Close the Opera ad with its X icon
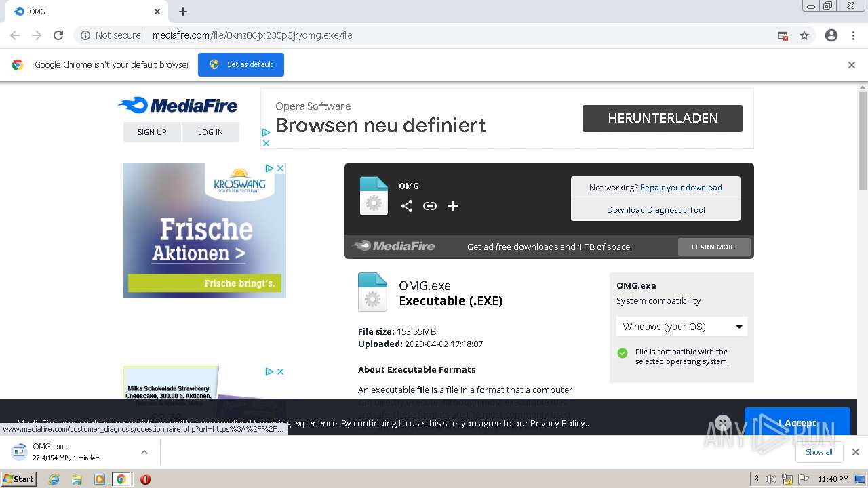Image resolution: width=868 pixels, height=488 pixels. (266, 143)
